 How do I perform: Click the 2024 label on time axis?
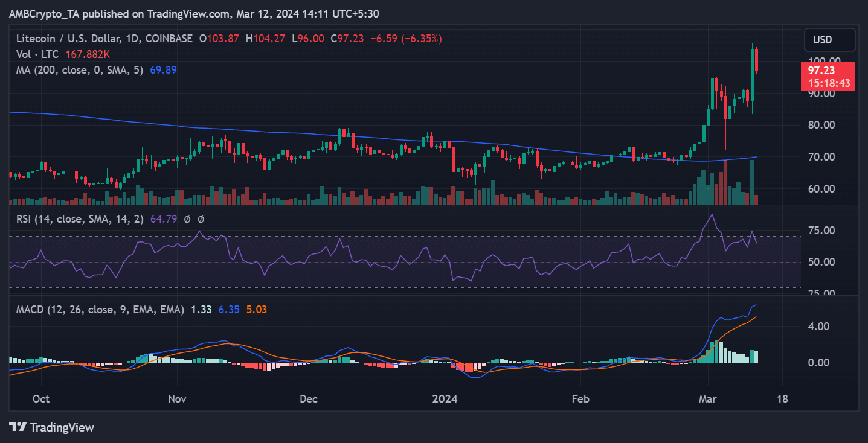(x=445, y=400)
